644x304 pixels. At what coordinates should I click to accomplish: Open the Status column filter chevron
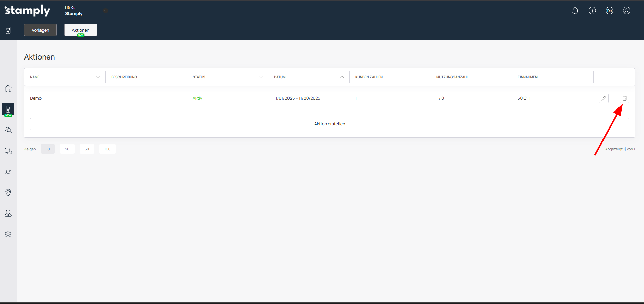point(261,77)
